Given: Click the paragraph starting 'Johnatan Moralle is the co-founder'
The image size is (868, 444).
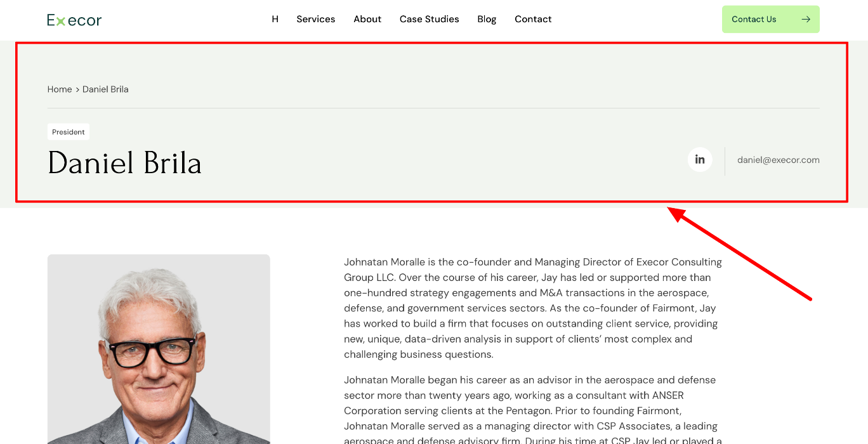Looking at the screenshot, I should click(533, 308).
